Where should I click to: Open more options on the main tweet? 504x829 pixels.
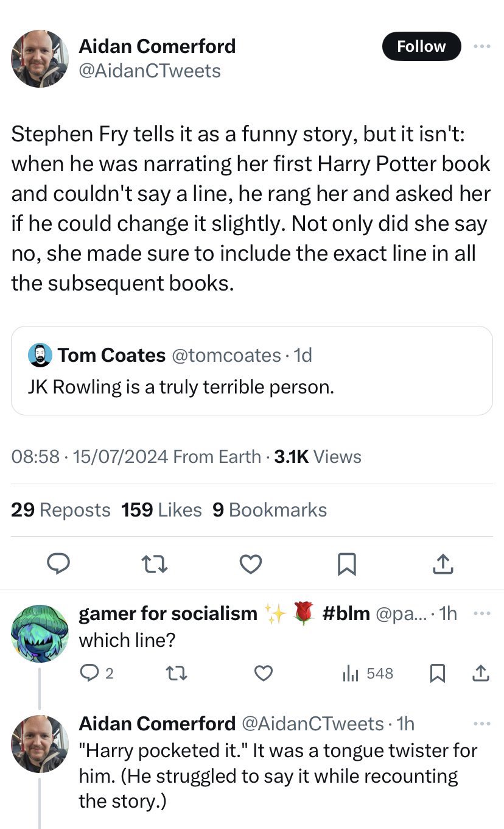[x=481, y=46]
